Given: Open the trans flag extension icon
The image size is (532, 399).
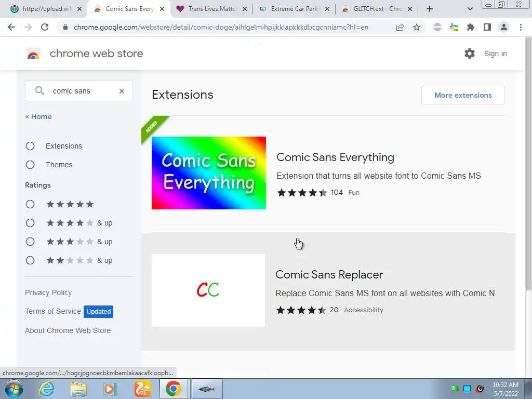Looking at the screenshot, I should coord(437,27).
